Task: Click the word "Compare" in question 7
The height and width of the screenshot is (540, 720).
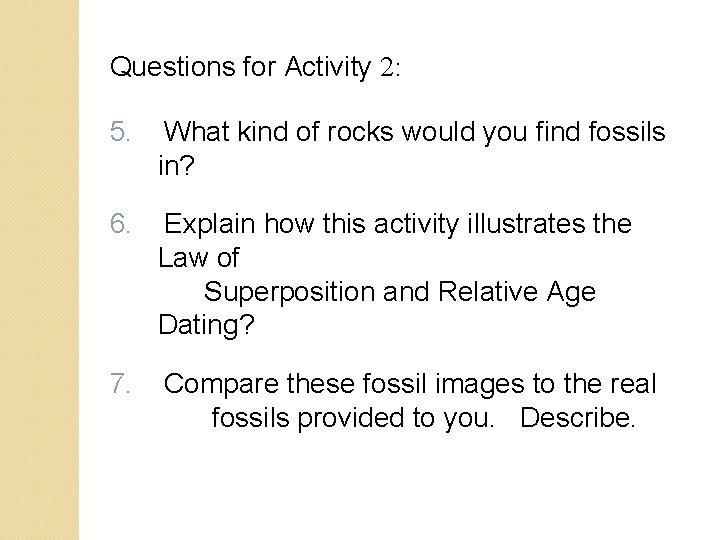Action: [221, 383]
